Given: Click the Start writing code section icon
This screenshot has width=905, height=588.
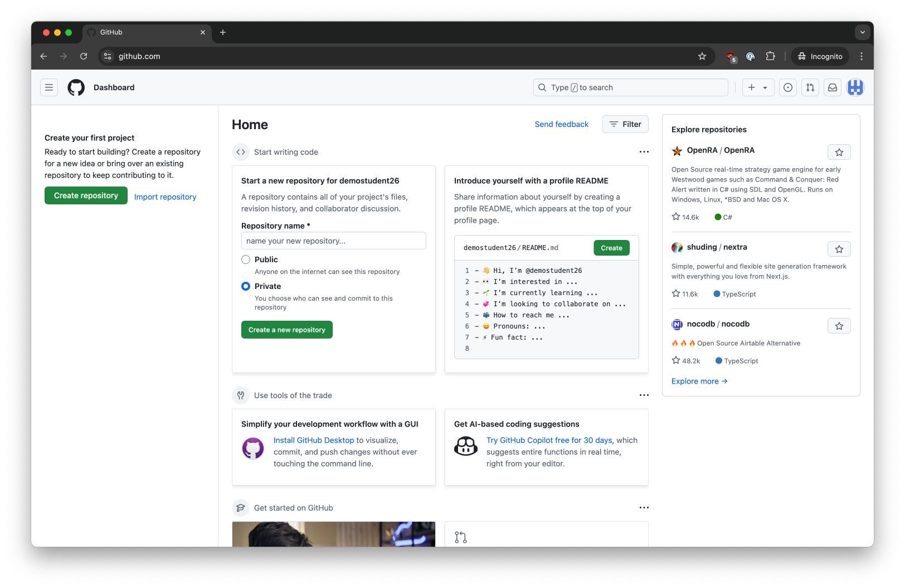Looking at the screenshot, I should [x=241, y=152].
